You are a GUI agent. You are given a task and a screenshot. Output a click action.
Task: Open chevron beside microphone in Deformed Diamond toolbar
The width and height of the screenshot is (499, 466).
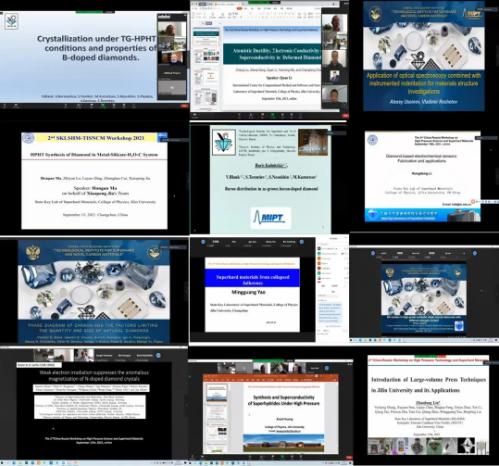(199, 114)
